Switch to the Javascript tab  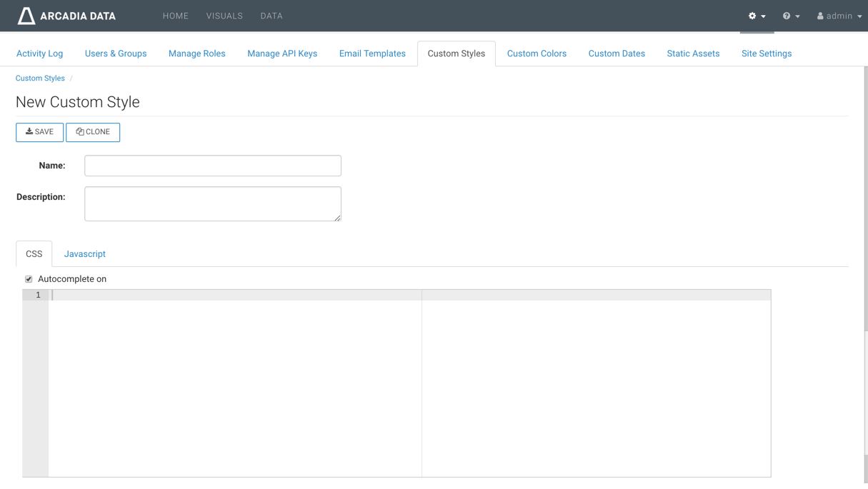click(84, 254)
